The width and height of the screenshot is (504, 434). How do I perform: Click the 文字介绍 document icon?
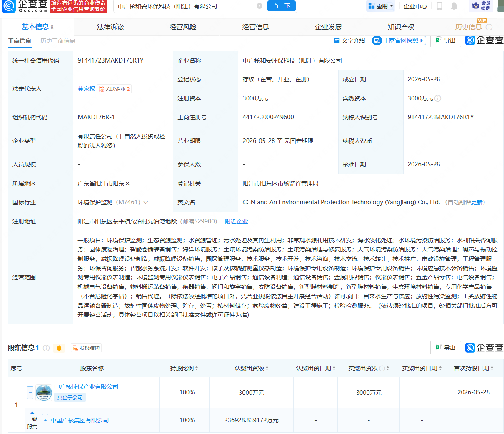337,40
